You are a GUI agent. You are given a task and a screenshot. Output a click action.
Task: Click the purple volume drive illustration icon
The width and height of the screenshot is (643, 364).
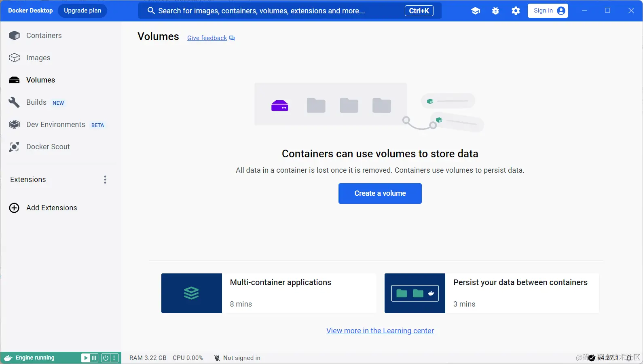tap(279, 106)
